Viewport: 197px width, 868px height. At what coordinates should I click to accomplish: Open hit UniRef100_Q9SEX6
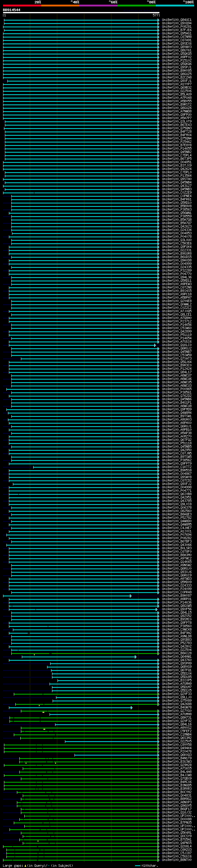click(177, 43)
